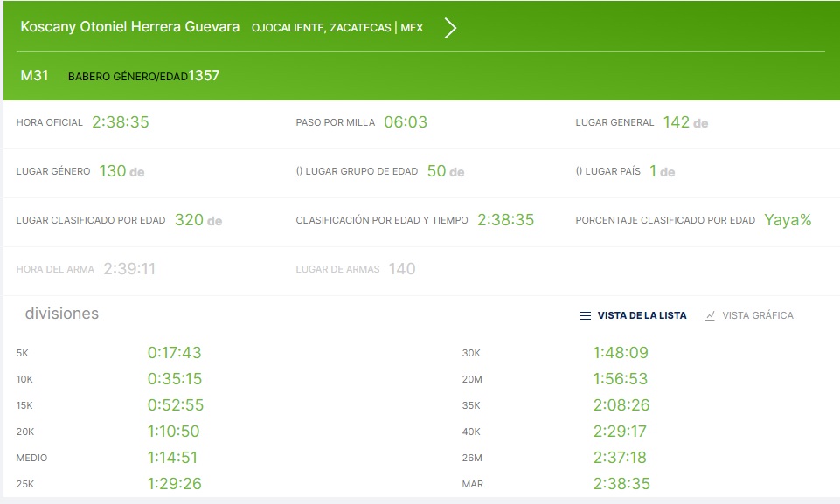This screenshot has width=840, height=504.
Task: Click the HORA DEL ARMA 2:39:11 value
Action: [129, 269]
